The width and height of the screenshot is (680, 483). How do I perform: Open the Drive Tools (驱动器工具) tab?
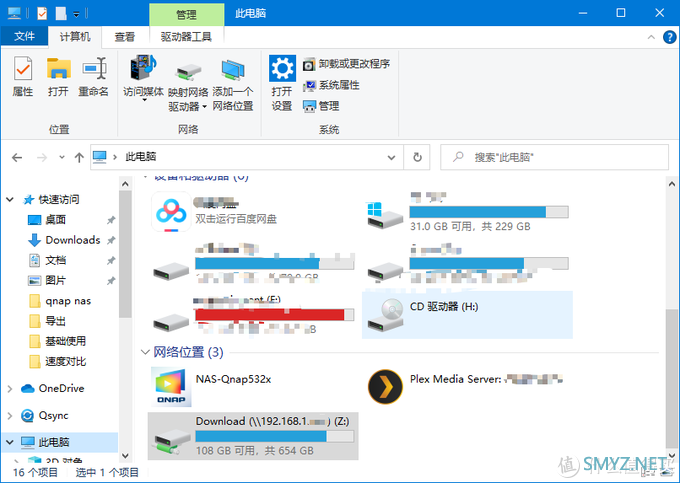click(186, 37)
